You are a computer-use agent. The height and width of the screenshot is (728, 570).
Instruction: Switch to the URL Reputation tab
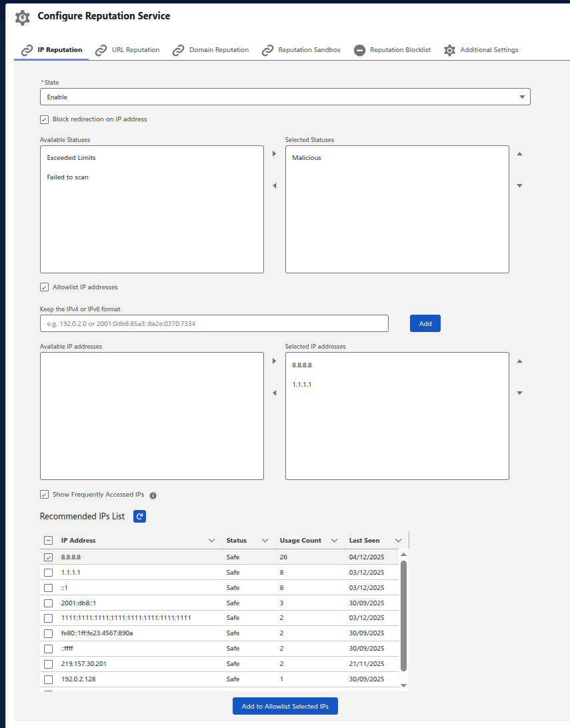coord(127,50)
